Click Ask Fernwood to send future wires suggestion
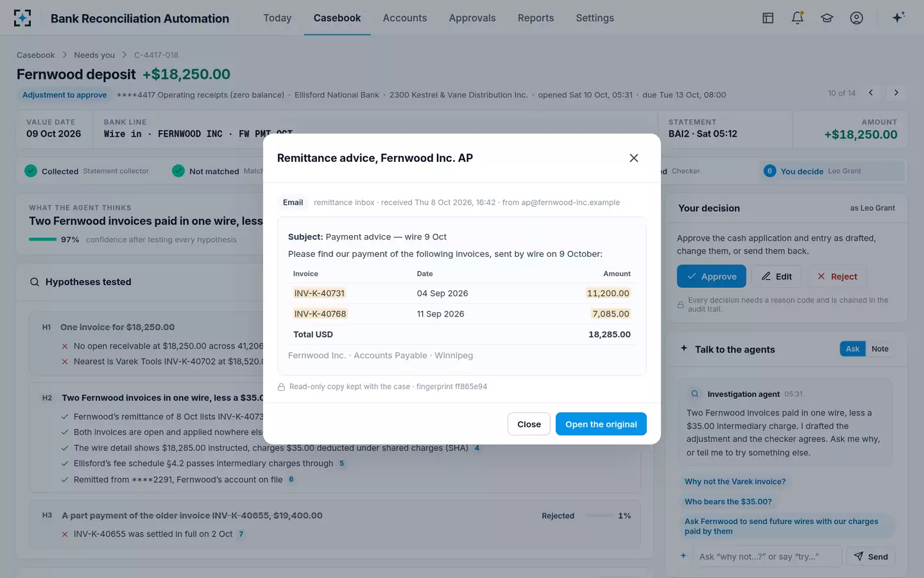 pos(786,526)
